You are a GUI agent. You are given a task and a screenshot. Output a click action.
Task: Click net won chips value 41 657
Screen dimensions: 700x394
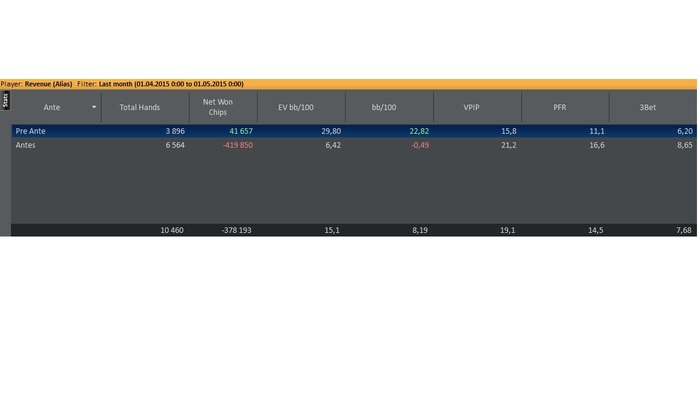coord(241,131)
